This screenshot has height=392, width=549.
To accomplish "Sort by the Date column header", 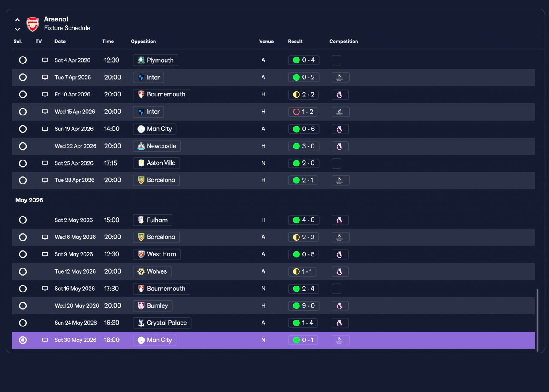I will (x=60, y=42).
